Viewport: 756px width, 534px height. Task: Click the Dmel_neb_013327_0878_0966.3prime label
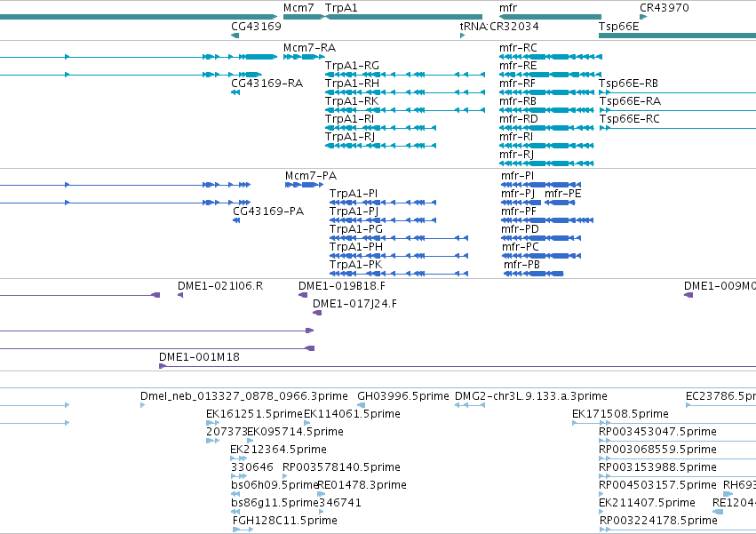pyautogui.click(x=244, y=396)
